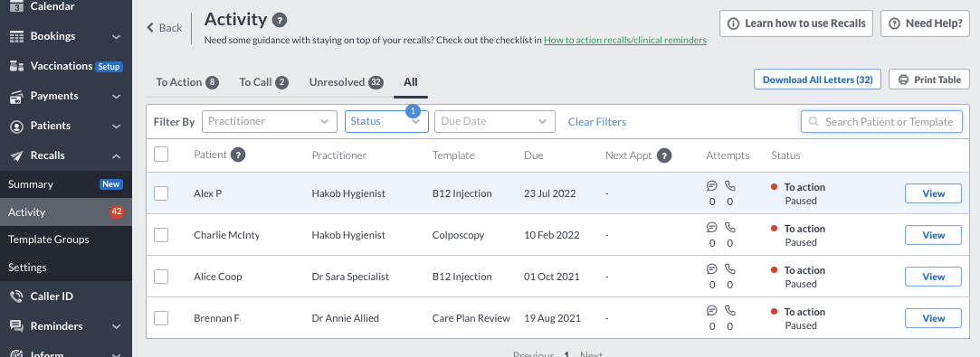Click the Need Help? button
Image resolution: width=980 pixels, height=357 pixels.
(x=925, y=23)
